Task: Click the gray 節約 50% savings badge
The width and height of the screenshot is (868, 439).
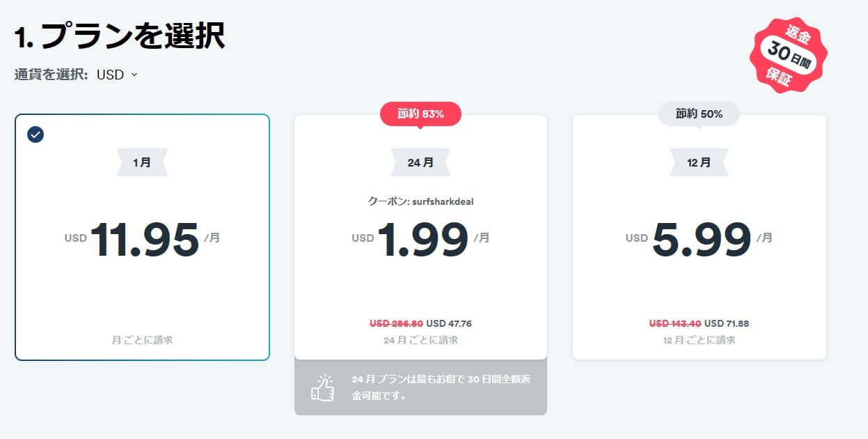Action: point(699,114)
